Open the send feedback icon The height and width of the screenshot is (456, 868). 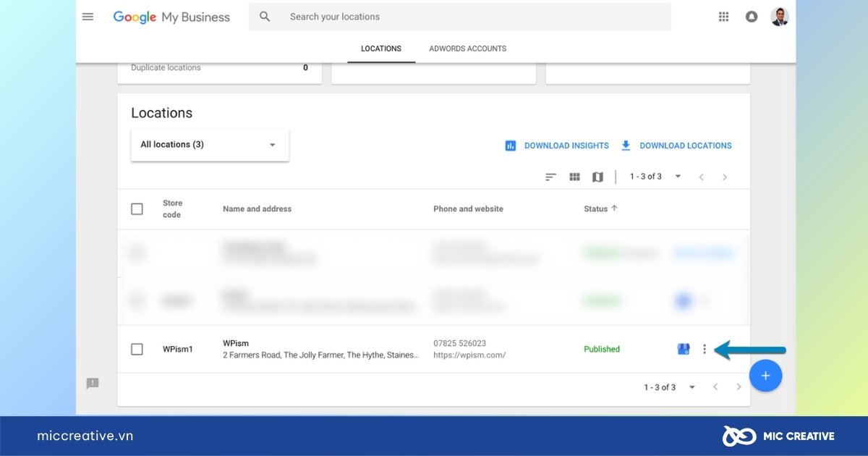93,383
